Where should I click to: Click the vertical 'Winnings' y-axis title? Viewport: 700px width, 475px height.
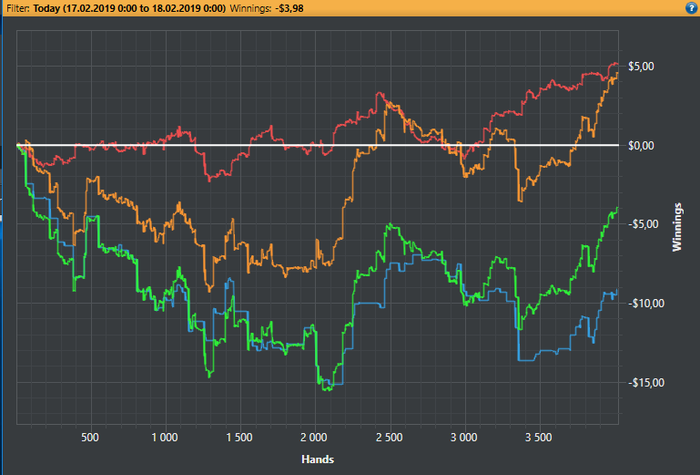pyautogui.click(x=677, y=227)
